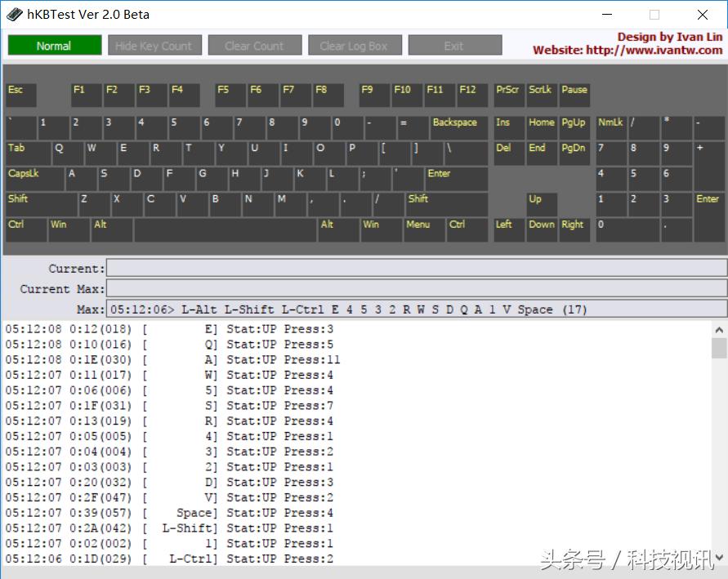Click the End key tile
Image resolution: width=728 pixels, height=579 pixels.
tap(542, 154)
